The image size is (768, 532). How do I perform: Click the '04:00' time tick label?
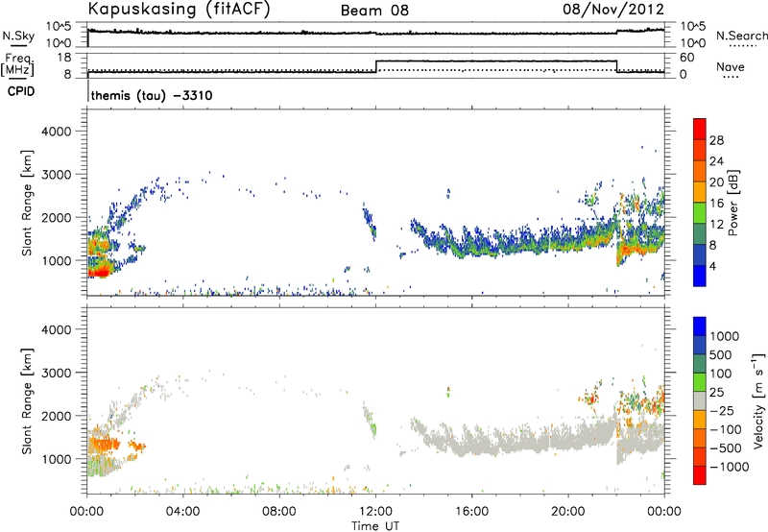click(182, 512)
